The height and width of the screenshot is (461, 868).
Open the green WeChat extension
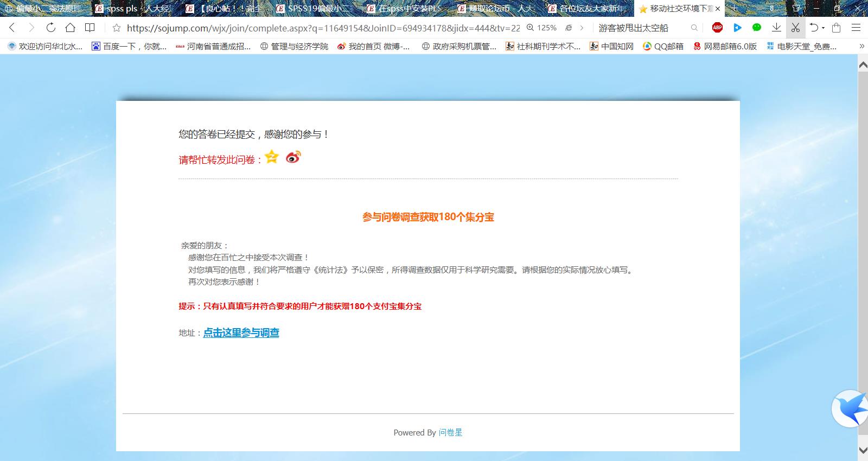tap(757, 28)
